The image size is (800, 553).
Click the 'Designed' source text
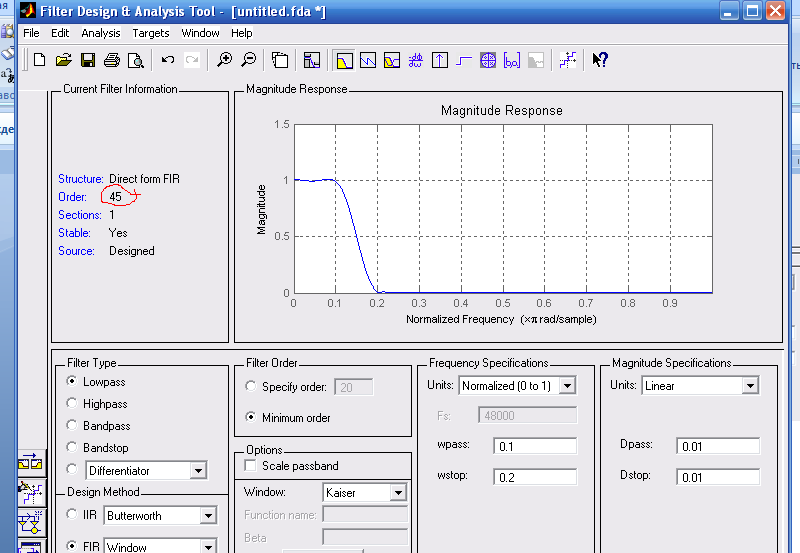tap(132, 251)
